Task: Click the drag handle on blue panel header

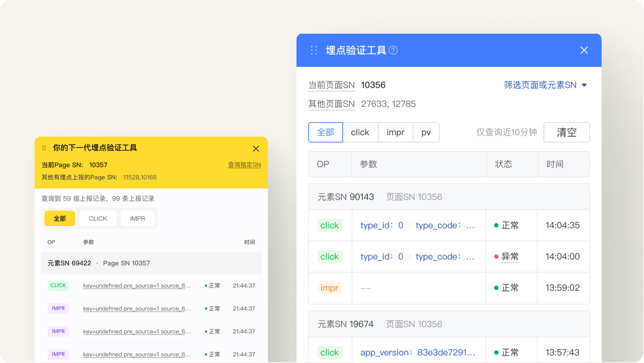Action: [314, 51]
